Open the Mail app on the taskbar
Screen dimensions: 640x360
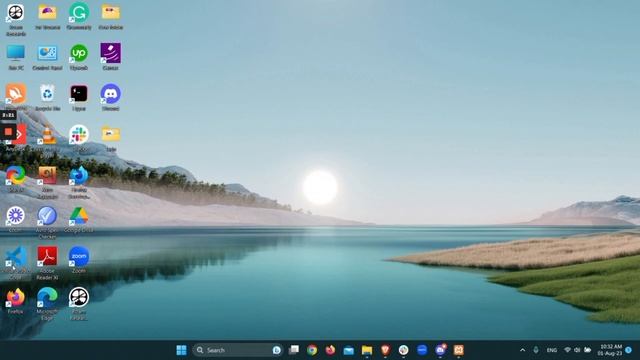tap(349, 350)
